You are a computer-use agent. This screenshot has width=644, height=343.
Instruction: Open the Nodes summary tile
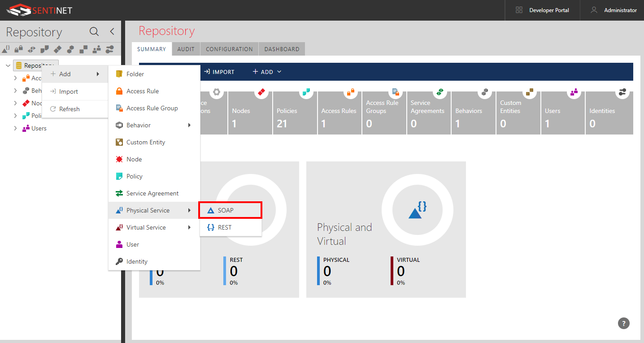(250, 113)
